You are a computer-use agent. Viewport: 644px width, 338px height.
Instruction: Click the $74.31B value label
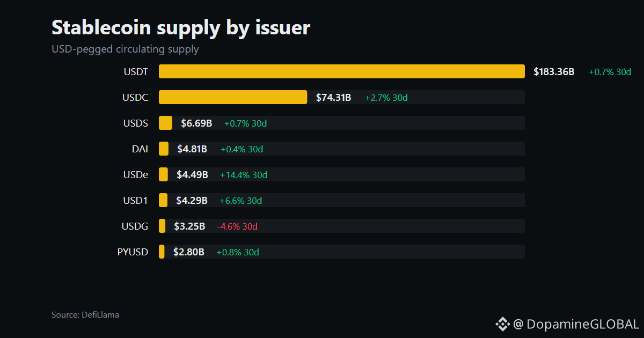[x=333, y=97]
